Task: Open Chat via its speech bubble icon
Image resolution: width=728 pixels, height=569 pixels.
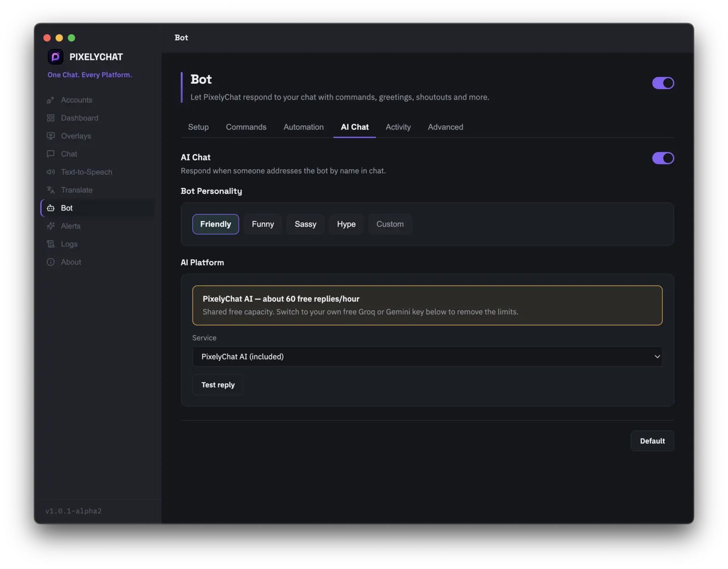Action: pos(51,154)
